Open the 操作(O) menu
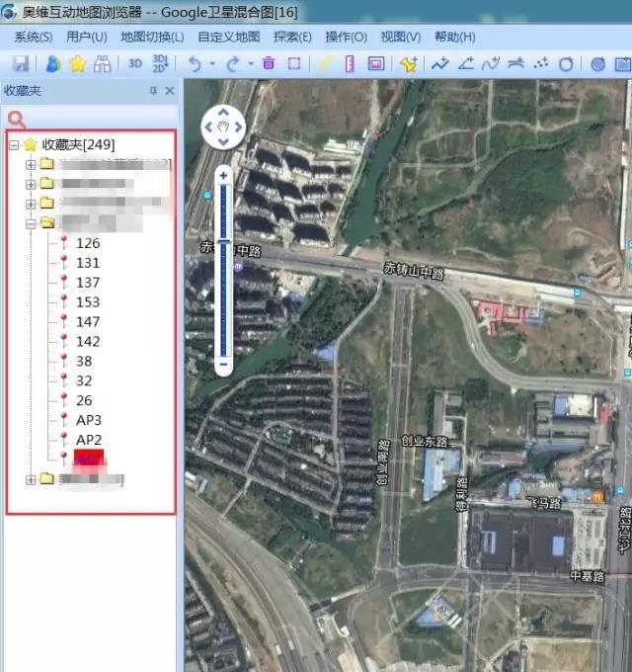Image resolution: width=632 pixels, height=672 pixels. click(x=346, y=37)
